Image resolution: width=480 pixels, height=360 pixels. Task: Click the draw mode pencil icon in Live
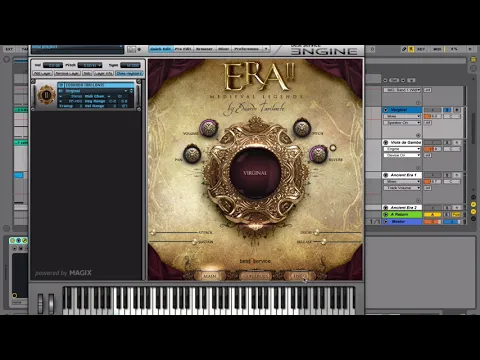click(404, 49)
